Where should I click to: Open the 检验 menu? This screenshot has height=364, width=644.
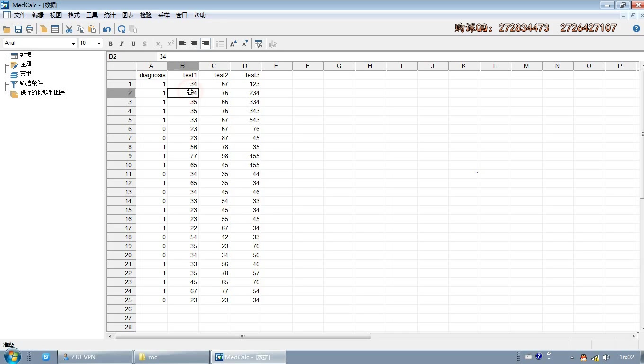point(146,15)
